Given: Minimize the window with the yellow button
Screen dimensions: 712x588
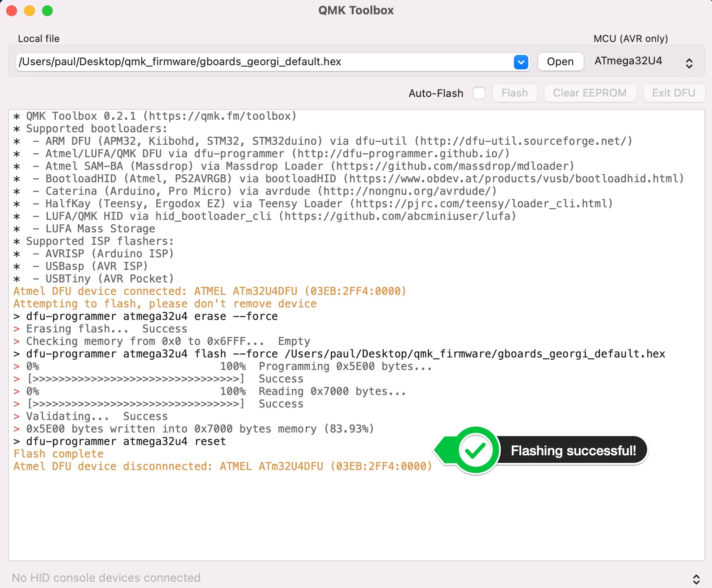Looking at the screenshot, I should click(x=29, y=11).
